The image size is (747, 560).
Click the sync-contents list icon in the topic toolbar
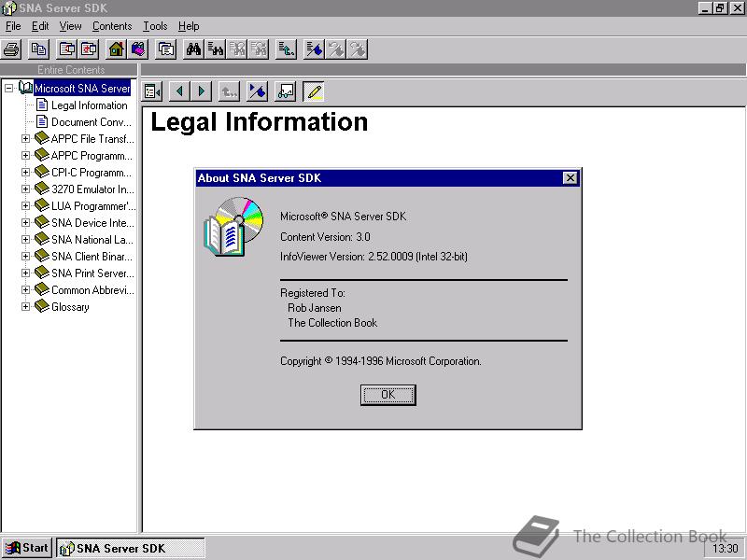pos(152,91)
